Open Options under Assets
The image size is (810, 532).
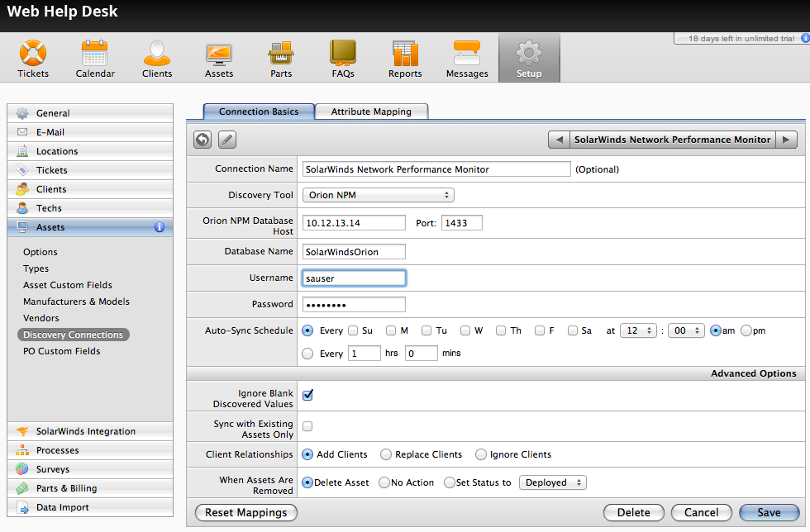(40, 252)
